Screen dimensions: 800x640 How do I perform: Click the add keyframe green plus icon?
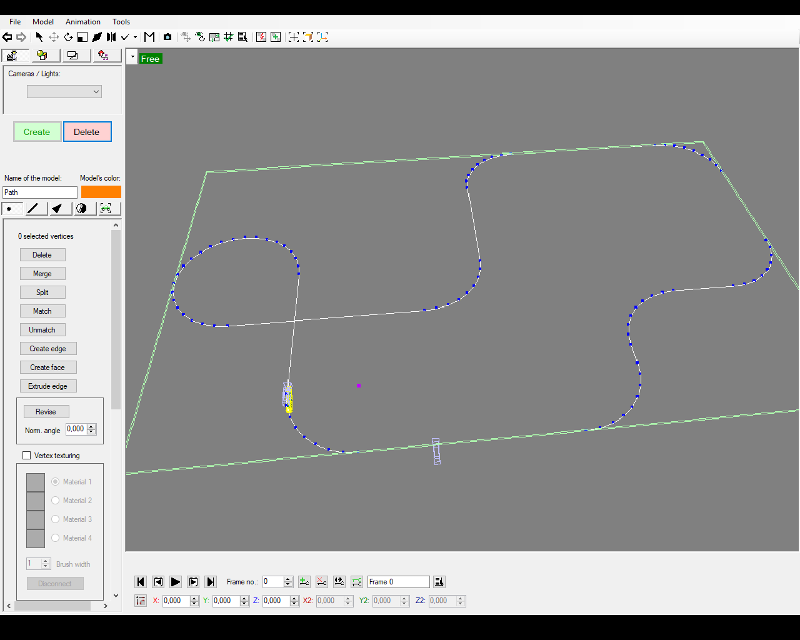304,581
